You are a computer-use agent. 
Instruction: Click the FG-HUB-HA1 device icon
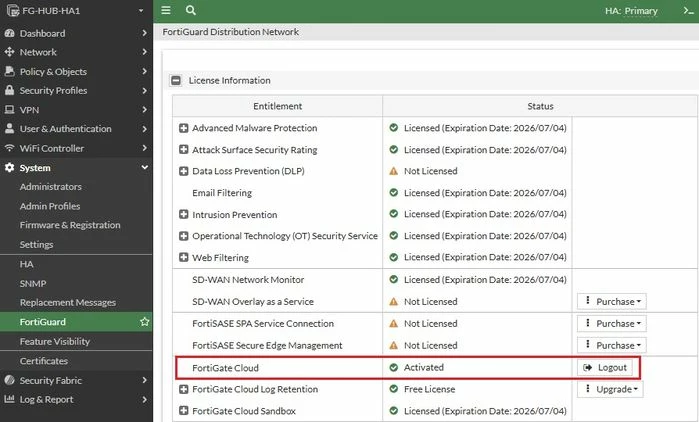click(13, 10)
